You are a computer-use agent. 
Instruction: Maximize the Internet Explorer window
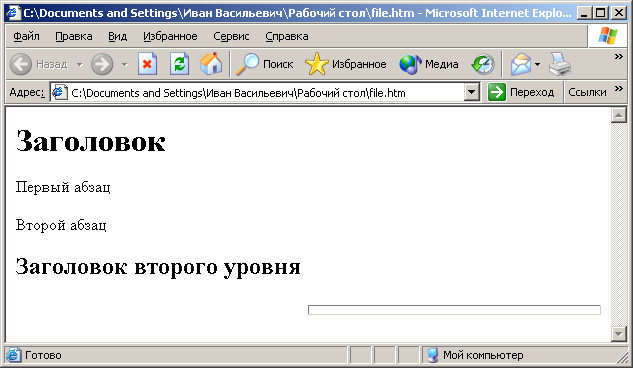(x=601, y=13)
